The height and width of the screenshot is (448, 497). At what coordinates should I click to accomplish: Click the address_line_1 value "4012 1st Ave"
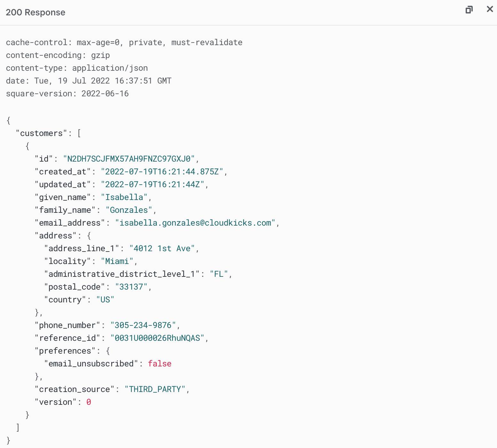coord(162,248)
